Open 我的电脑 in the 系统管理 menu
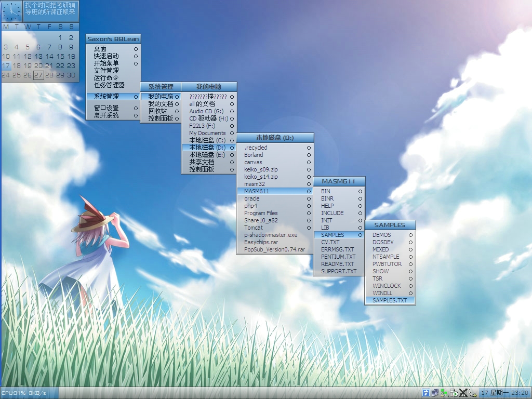This screenshot has height=399, width=532. tap(161, 97)
